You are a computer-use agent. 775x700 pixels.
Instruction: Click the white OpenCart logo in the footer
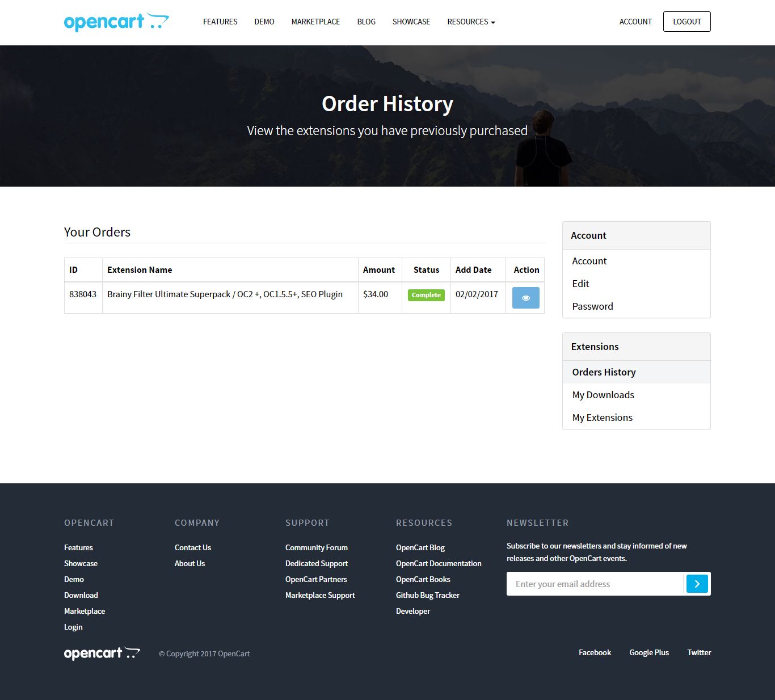coord(102,653)
